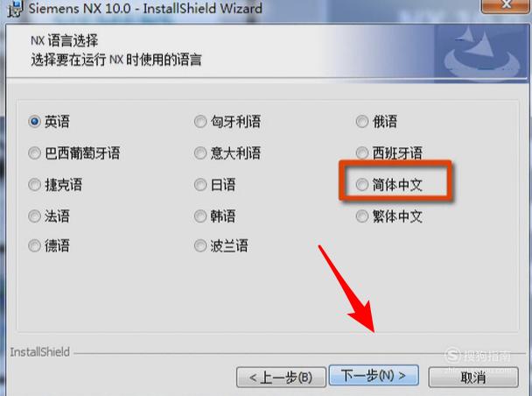Select the 法语 radio button
The height and width of the screenshot is (396, 532).
click(x=34, y=216)
